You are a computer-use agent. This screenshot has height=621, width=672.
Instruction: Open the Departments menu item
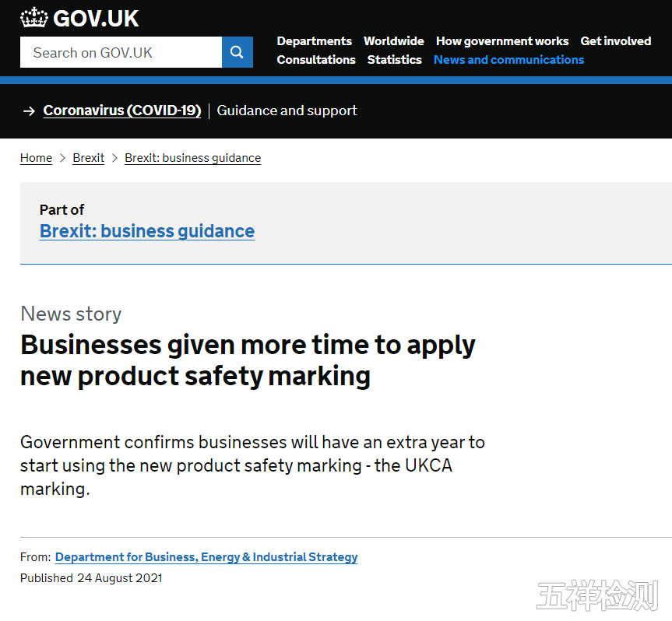pyautogui.click(x=314, y=41)
